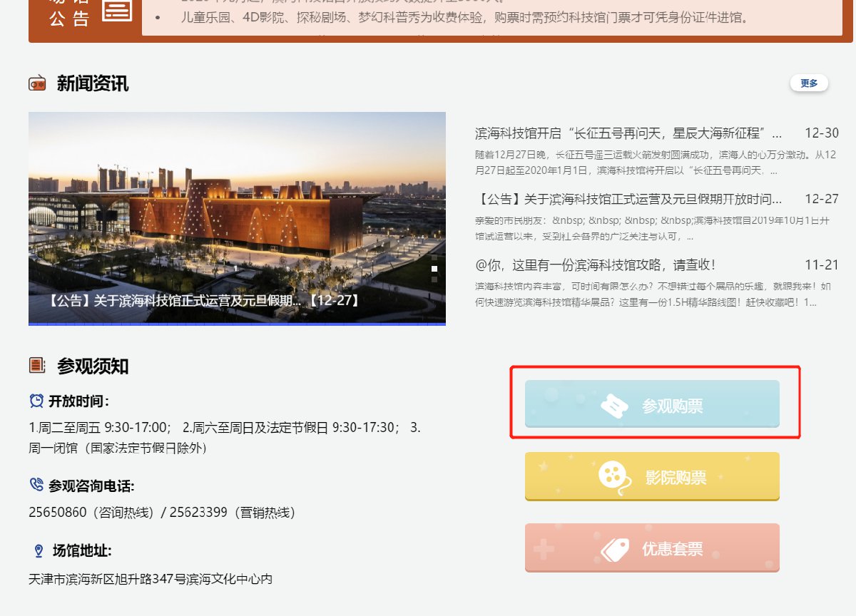The image size is (856, 616).
Task: Click the 公告 label in the orange banner
Action: 69,19
